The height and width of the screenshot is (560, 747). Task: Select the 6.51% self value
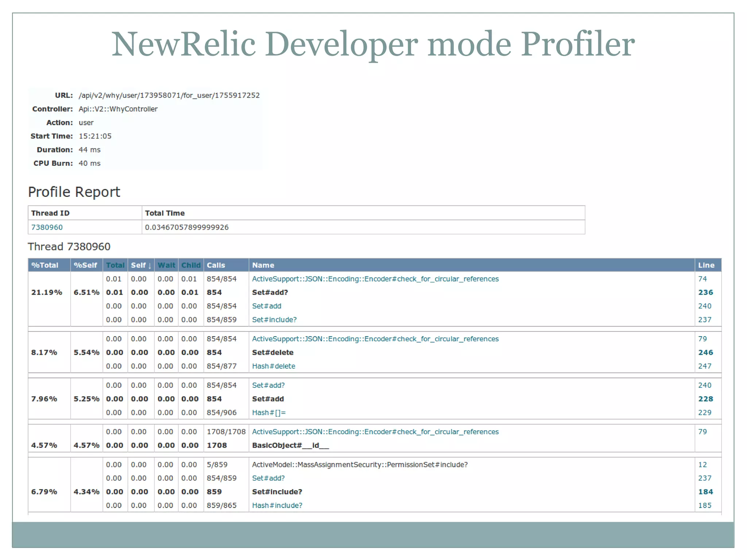click(x=86, y=292)
